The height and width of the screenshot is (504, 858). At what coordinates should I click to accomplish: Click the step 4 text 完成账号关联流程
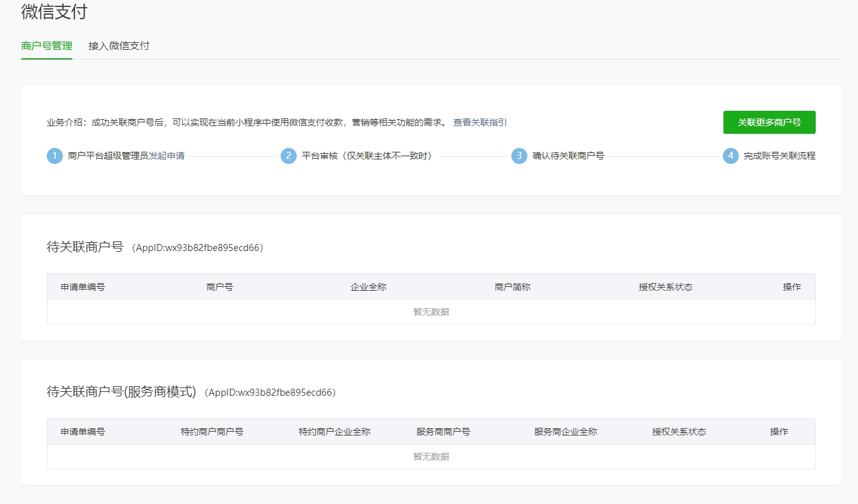click(780, 156)
